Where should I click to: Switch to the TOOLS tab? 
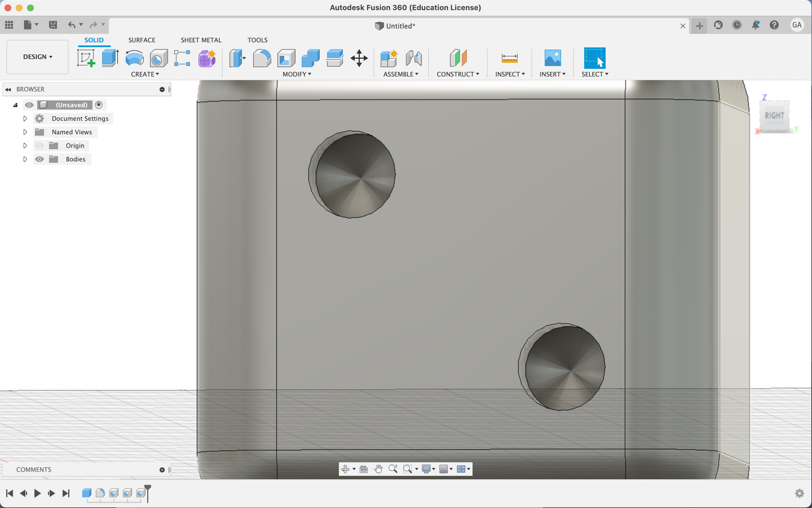[257, 40]
